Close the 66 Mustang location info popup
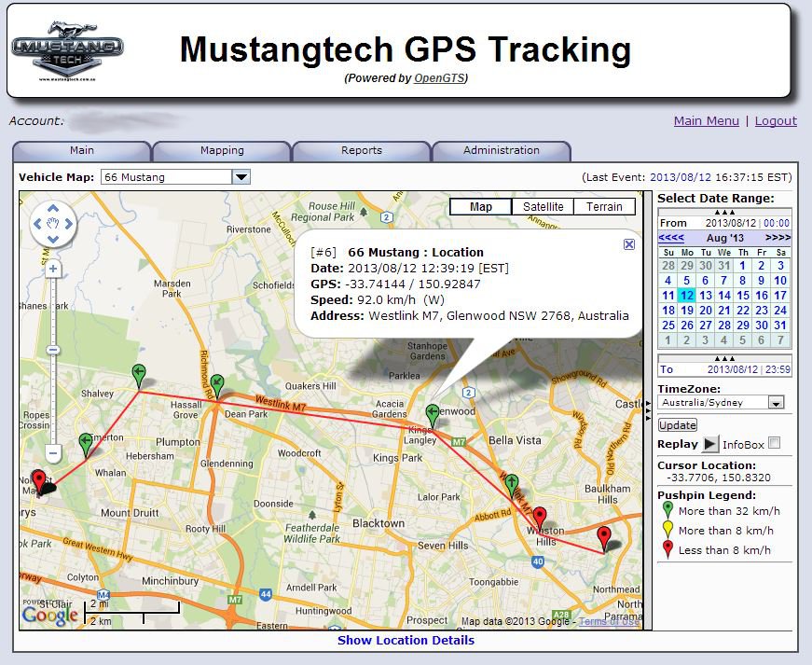This screenshot has width=812, height=665. click(x=628, y=244)
